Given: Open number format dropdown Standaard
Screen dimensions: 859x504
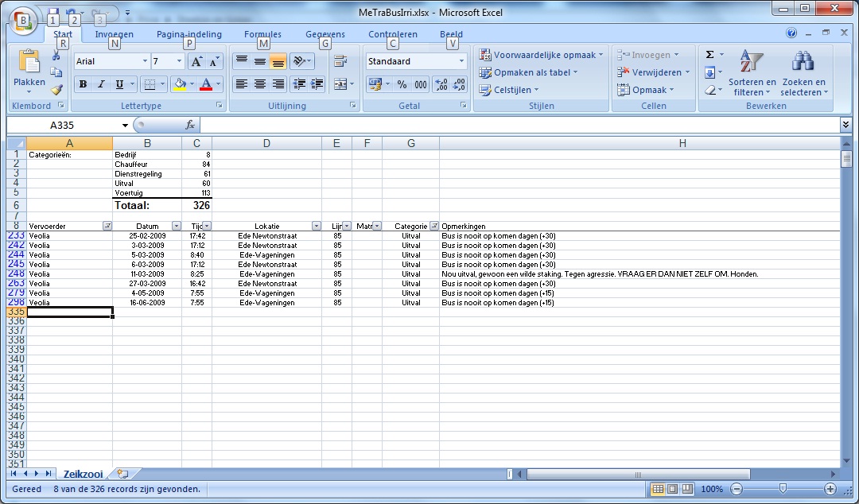Looking at the screenshot, I should click(x=461, y=61).
